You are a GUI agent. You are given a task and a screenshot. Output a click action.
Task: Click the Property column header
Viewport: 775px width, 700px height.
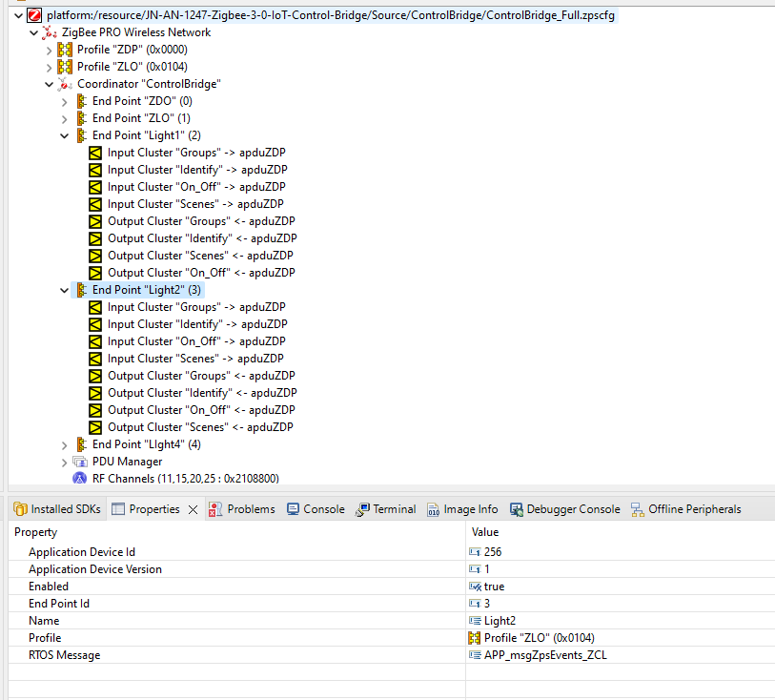236,532
